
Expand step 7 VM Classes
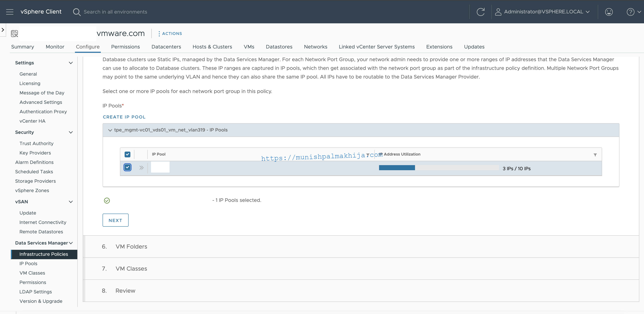pos(361,268)
